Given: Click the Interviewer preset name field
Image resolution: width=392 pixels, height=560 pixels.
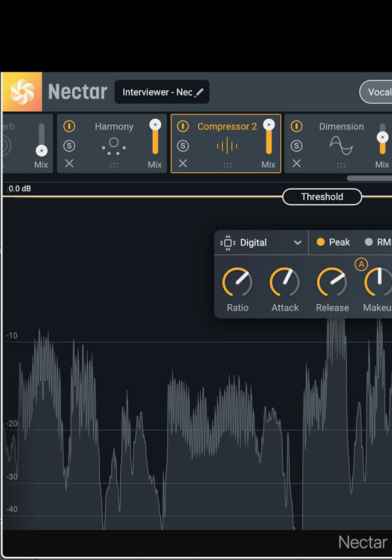Looking at the screenshot, I should coord(157,92).
